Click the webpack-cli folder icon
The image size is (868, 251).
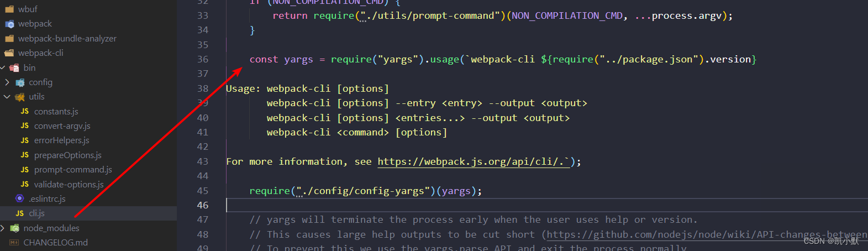[9, 53]
